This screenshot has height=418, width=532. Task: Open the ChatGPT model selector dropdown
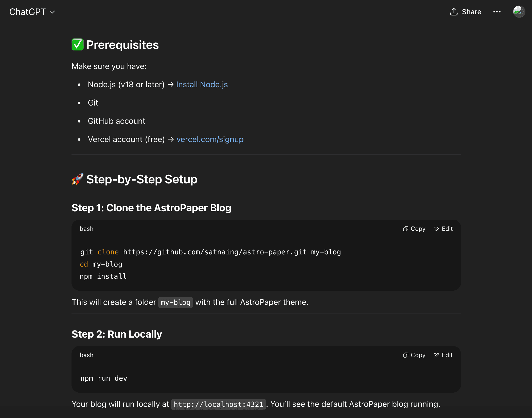click(x=32, y=12)
